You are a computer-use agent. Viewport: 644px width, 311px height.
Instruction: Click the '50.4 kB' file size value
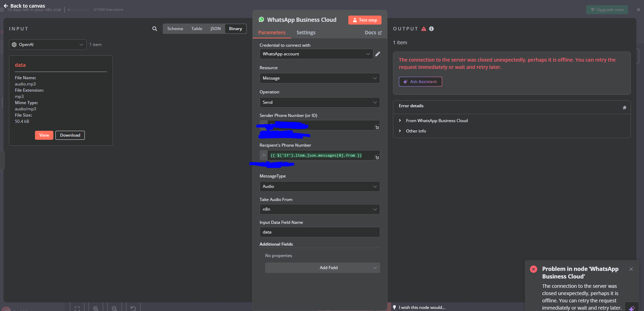(22, 121)
